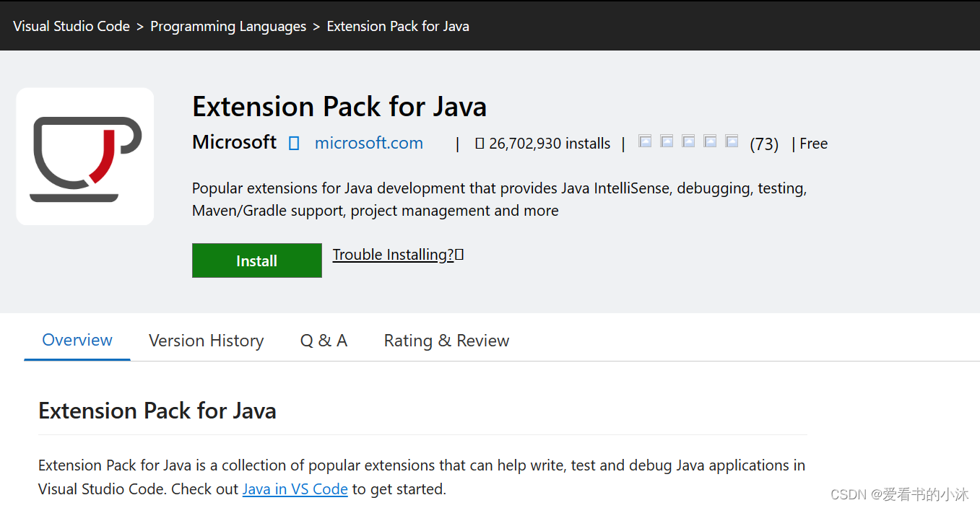980x508 pixels.
Task: Click the overview paragraph starting Extension Pack for Java is
Action: click(422, 477)
